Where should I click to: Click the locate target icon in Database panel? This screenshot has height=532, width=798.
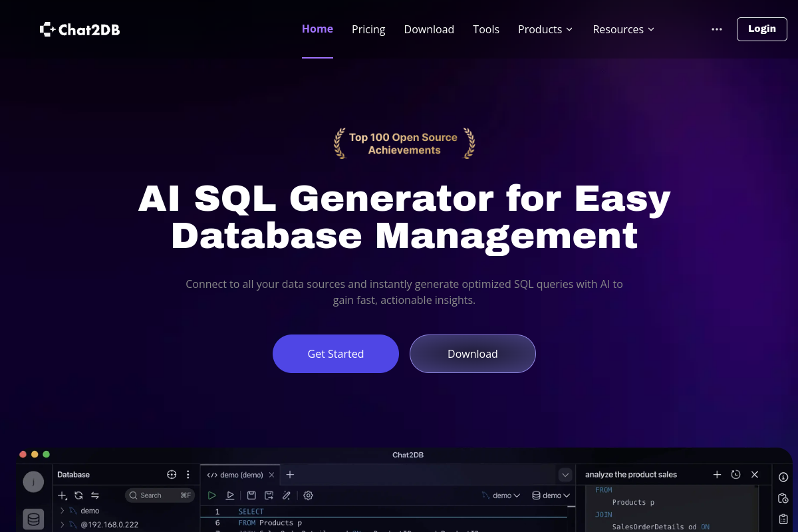tap(172, 475)
